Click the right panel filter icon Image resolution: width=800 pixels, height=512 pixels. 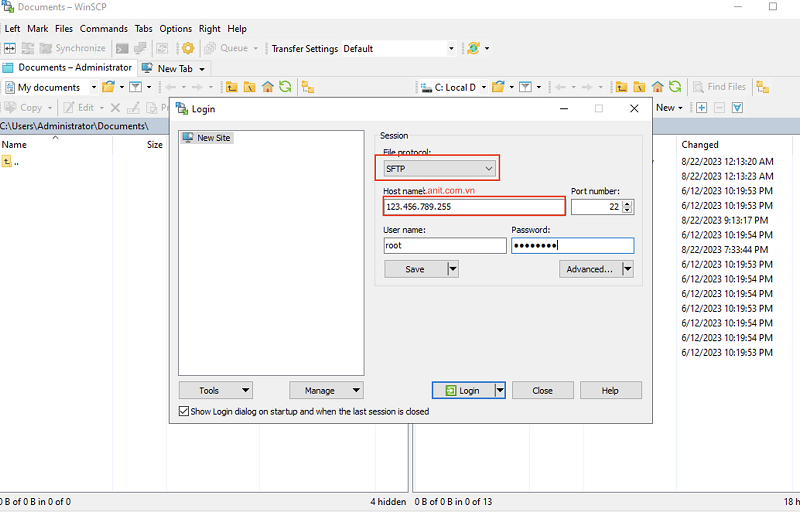point(525,87)
